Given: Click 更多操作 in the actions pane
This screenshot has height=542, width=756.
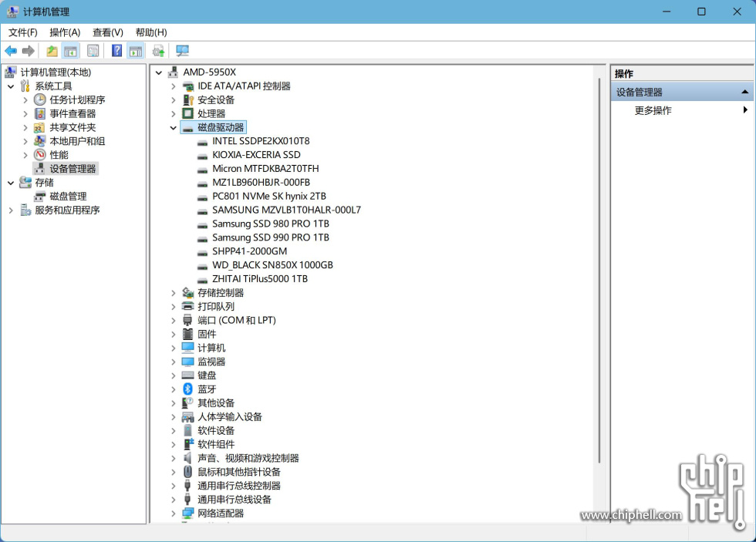Looking at the screenshot, I should 653,110.
